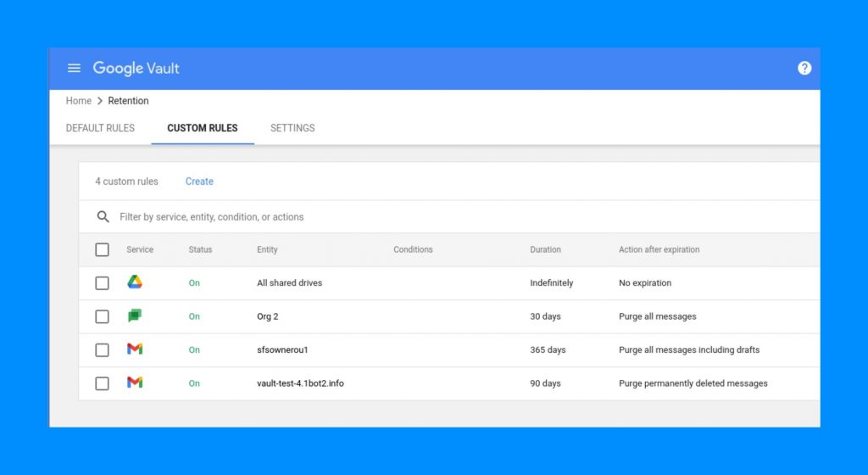Select the Custom Rules tab
This screenshot has height=475, width=868.
click(x=202, y=128)
